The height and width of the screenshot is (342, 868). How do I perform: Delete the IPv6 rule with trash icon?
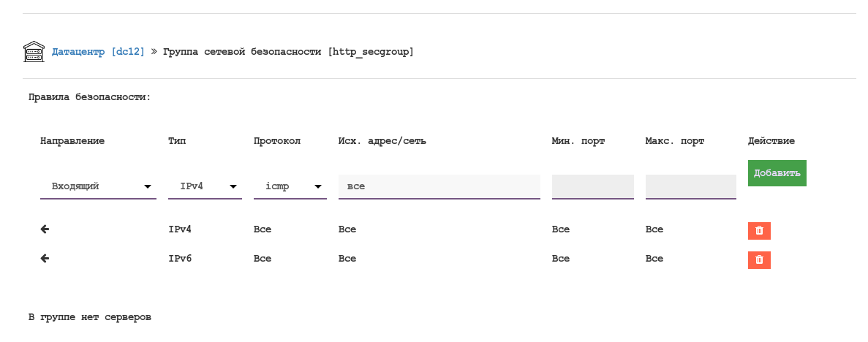point(759,260)
